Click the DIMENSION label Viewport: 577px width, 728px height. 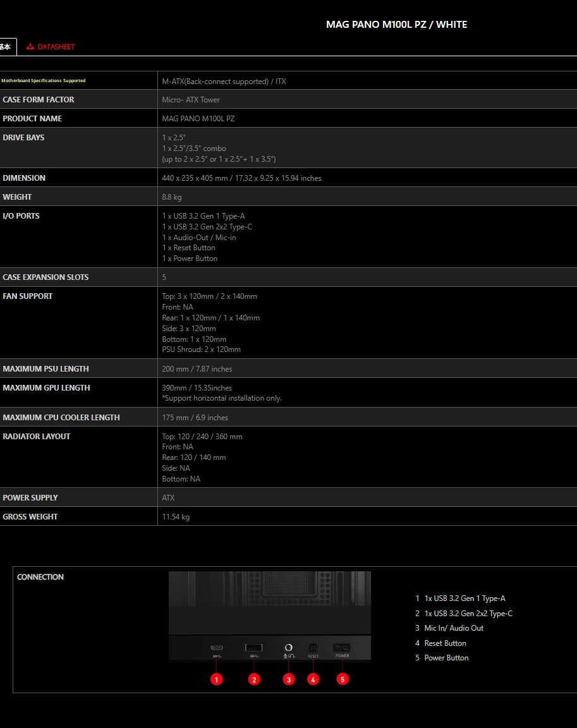click(x=24, y=178)
